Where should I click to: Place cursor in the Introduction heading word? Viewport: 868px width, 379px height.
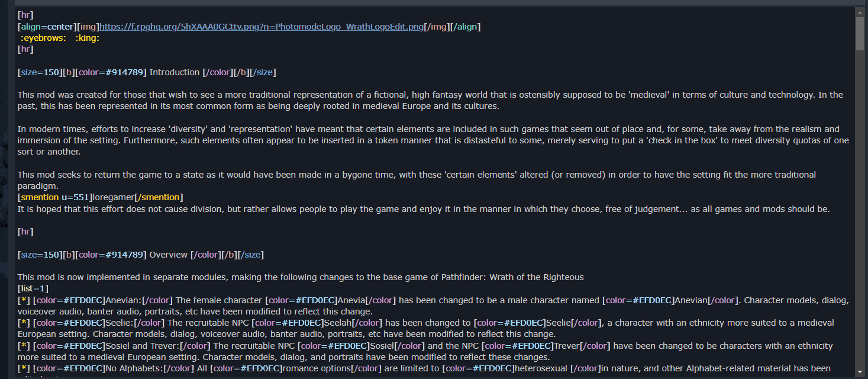click(x=175, y=72)
